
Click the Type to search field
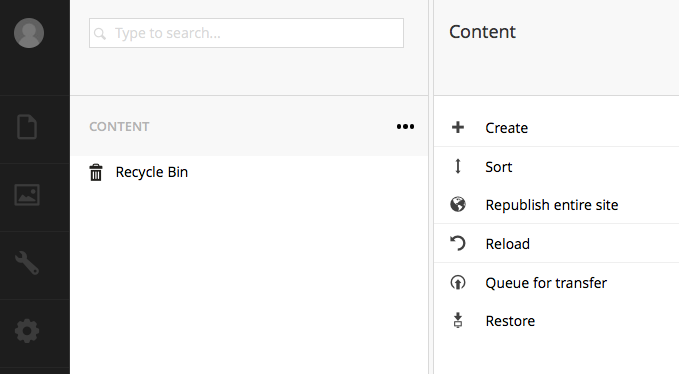point(246,33)
